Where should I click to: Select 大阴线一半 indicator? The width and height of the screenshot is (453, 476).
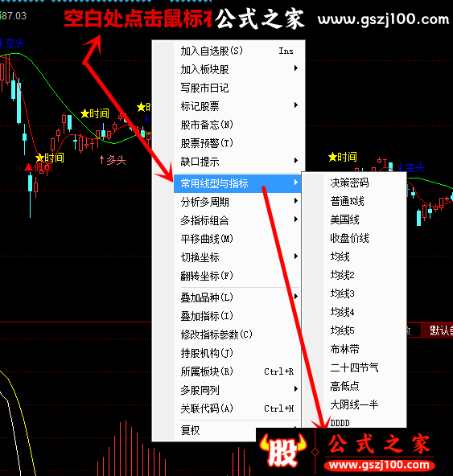point(354,404)
